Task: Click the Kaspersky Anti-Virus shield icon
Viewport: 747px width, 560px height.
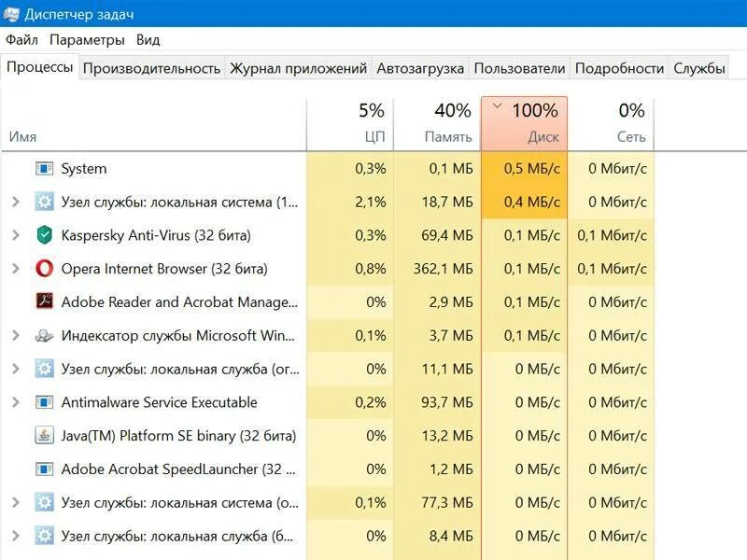Action: [x=44, y=235]
